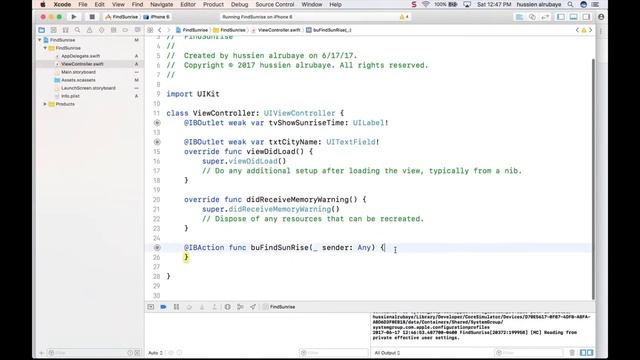This screenshot has width=640, height=360.
Task: Show the Version editor
Action: click(545, 17)
